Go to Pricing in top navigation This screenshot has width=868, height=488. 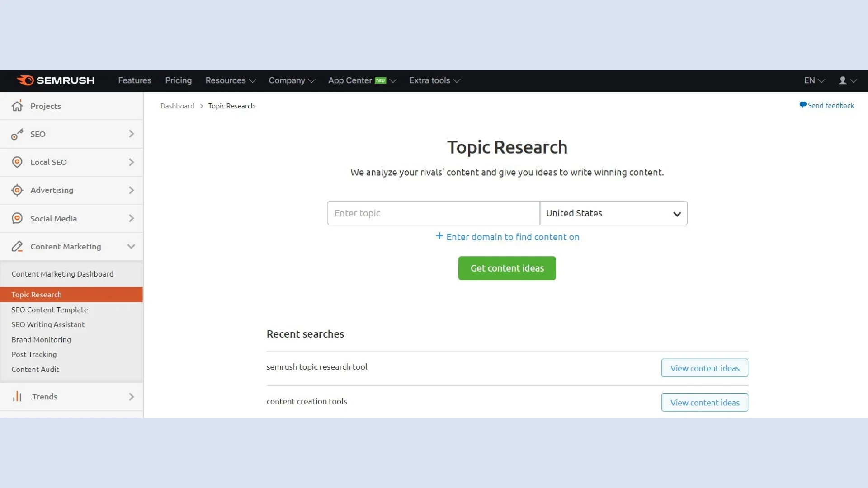pos(178,80)
